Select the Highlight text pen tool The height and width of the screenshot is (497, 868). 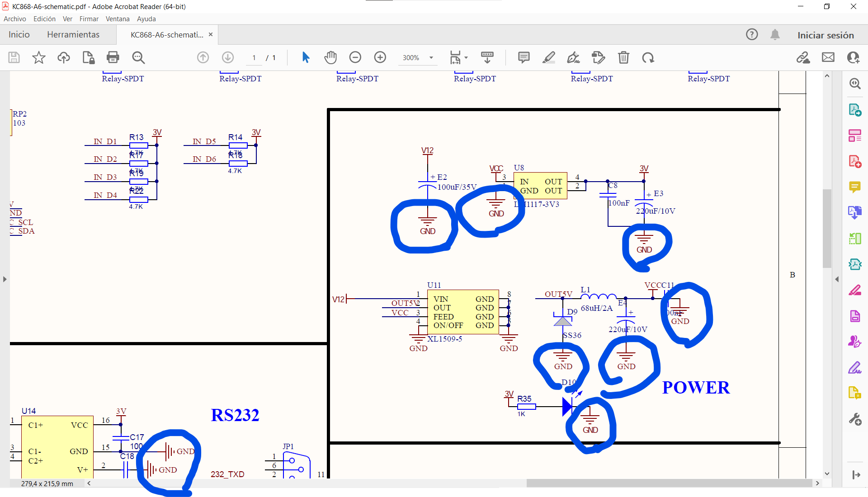pos(548,57)
